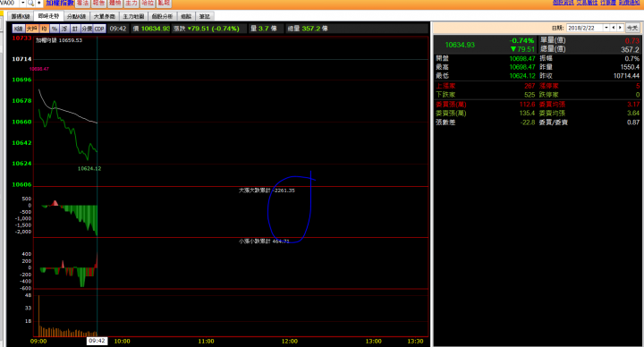Switch to the 主力地圖 tab
The width and height of the screenshot is (644, 347).
point(133,16)
